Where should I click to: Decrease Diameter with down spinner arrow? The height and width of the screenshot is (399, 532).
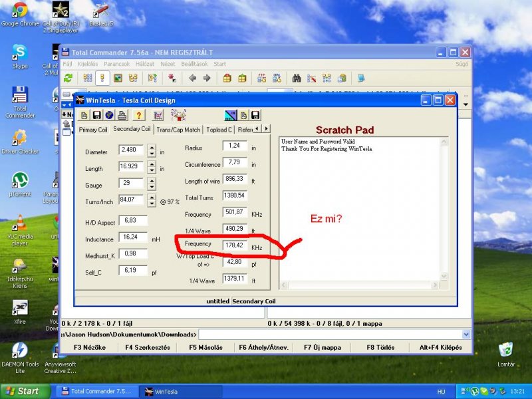(152, 154)
